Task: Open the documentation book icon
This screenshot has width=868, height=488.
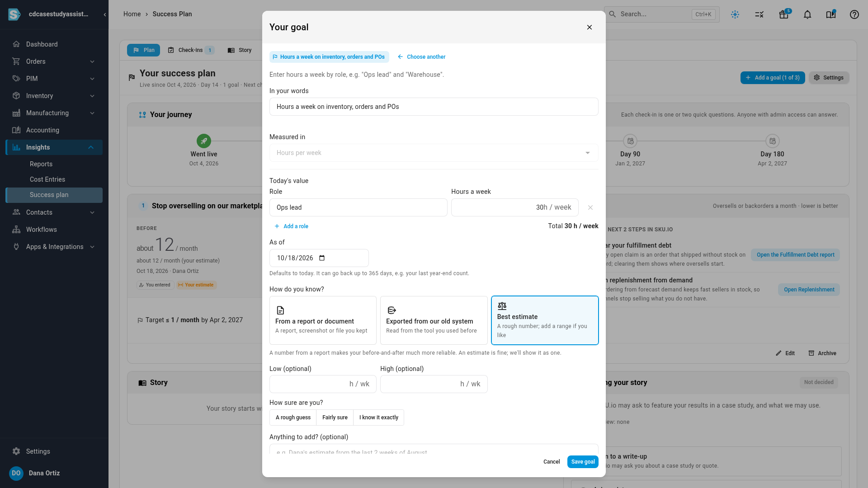Action: pyautogui.click(x=831, y=14)
